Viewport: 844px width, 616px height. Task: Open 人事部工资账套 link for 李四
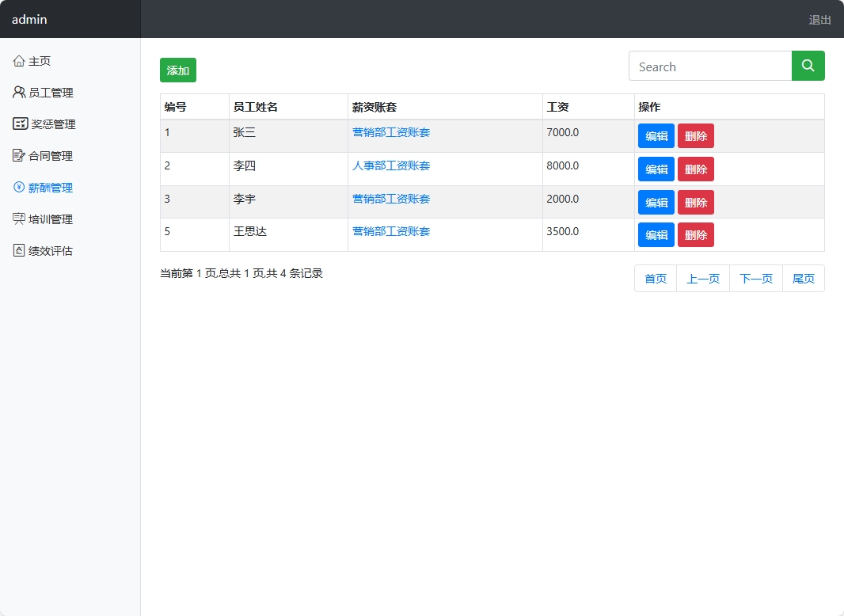(391, 165)
